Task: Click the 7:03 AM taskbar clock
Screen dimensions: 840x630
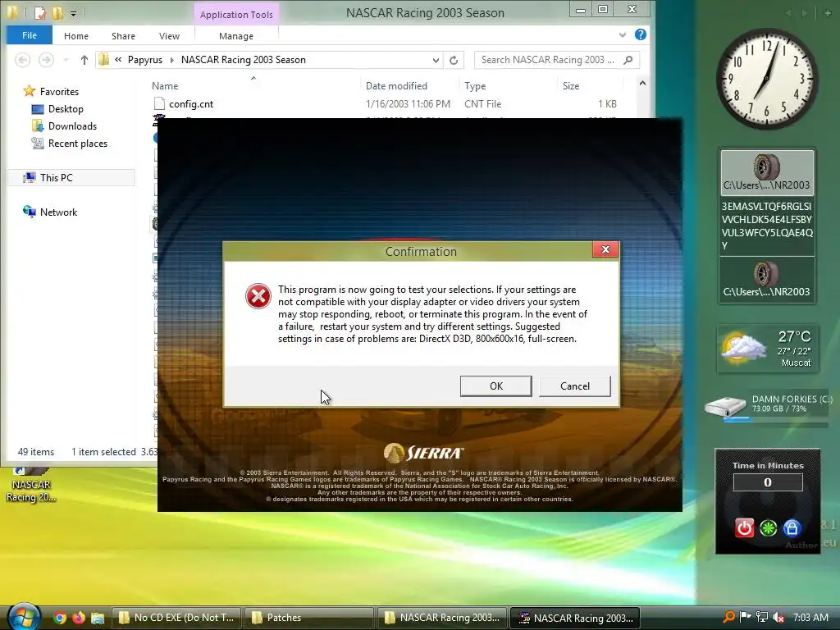Action: pos(810,618)
